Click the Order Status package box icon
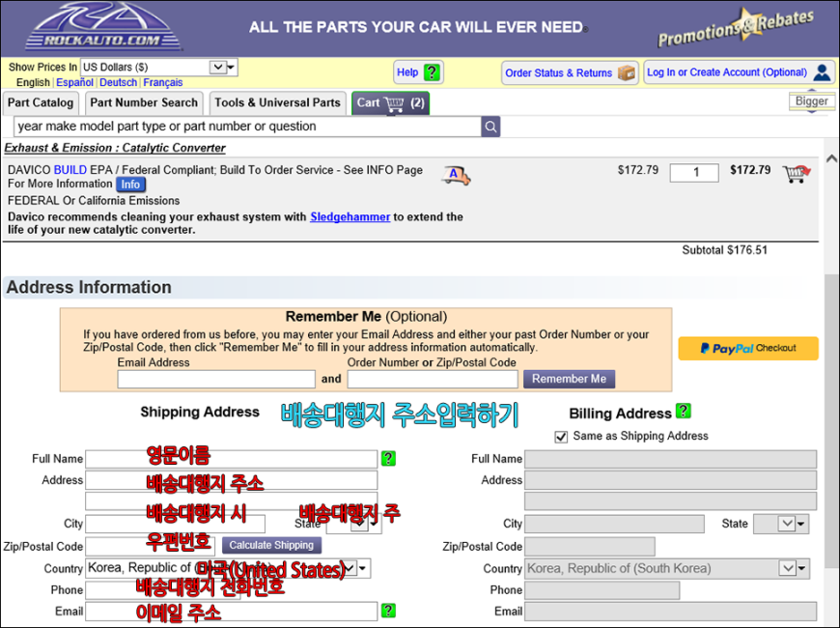The height and width of the screenshot is (628, 840). point(626,72)
